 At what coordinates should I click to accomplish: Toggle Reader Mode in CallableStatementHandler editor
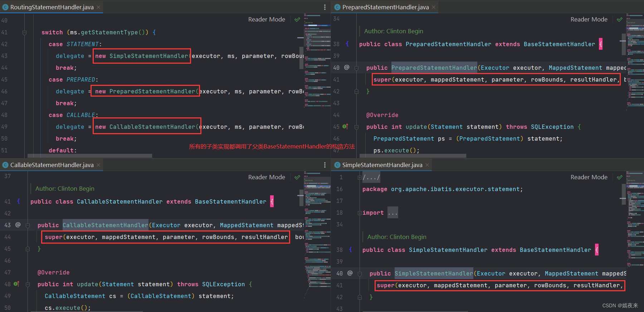[267, 177]
